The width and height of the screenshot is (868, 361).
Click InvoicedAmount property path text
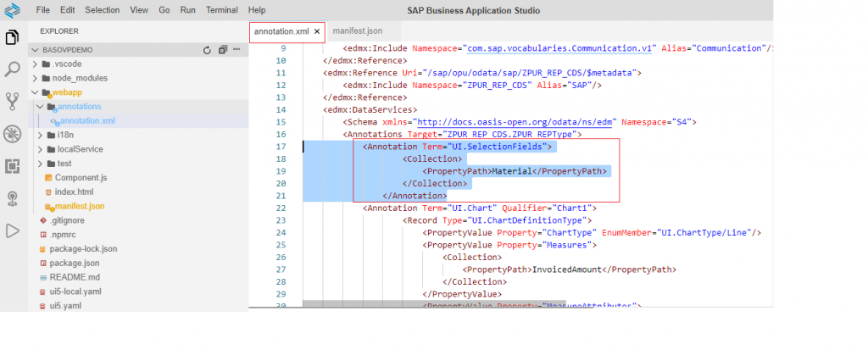click(x=567, y=269)
